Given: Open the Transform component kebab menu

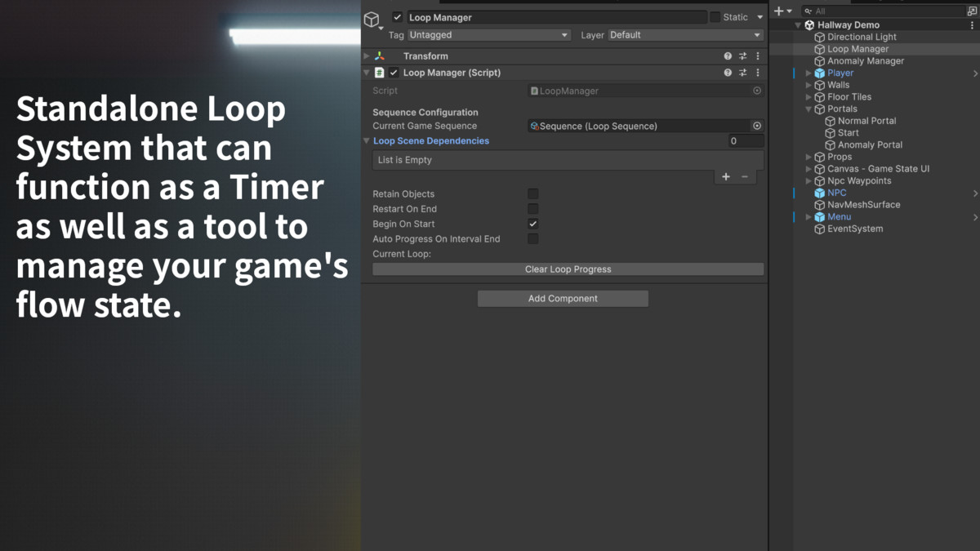Looking at the screenshot, I should tap(758, 56).
